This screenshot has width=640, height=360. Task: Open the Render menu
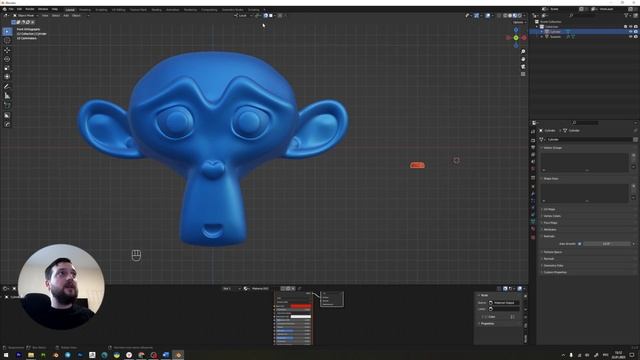(x=30, y=9)
